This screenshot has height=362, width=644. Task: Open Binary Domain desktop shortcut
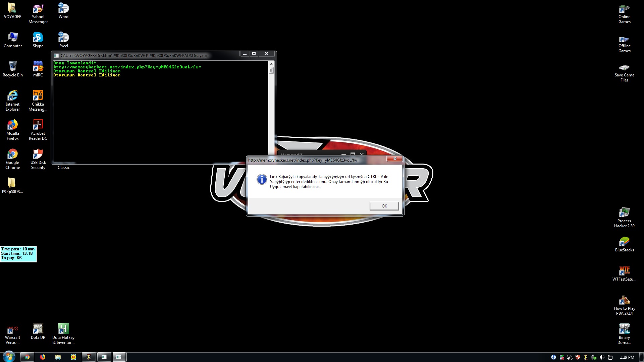(x=624, y=334)
